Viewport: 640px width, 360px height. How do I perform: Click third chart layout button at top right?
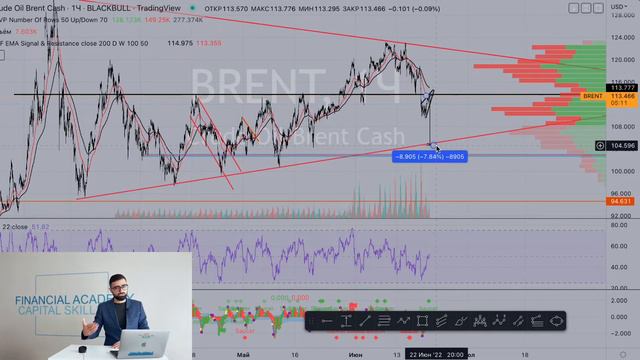click(x=598, y=8)
